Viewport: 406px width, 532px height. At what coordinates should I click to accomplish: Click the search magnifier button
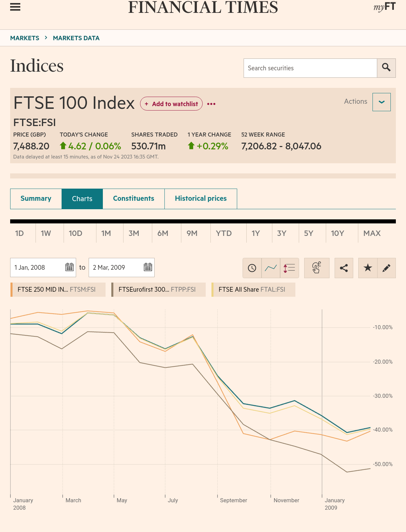(x=386, y=68)
